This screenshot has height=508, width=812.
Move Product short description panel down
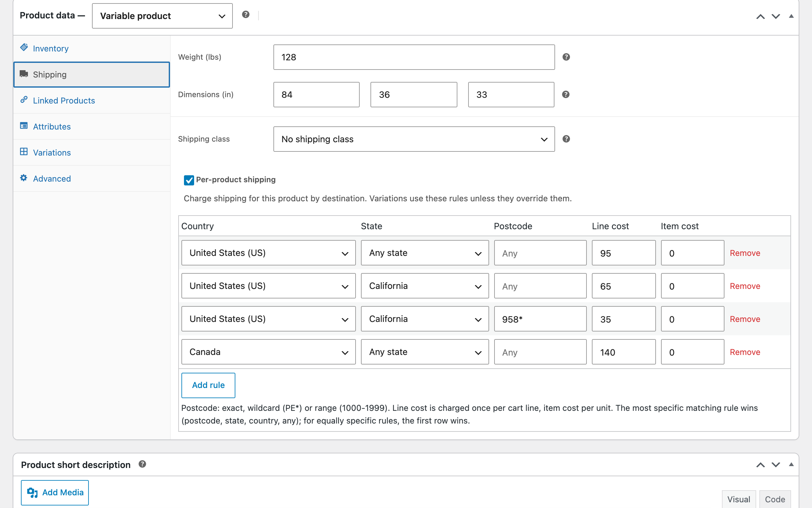pyautogui.click(x=776, y=465)
